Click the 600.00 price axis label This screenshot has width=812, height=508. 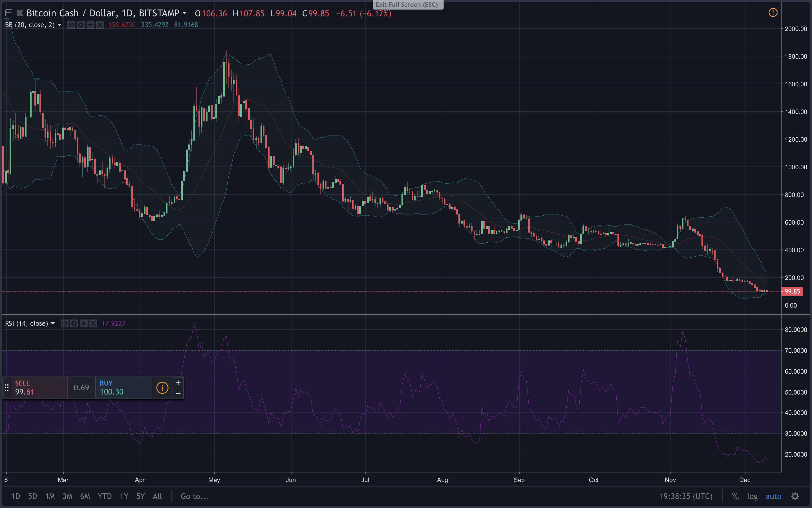tap(794, 222)
